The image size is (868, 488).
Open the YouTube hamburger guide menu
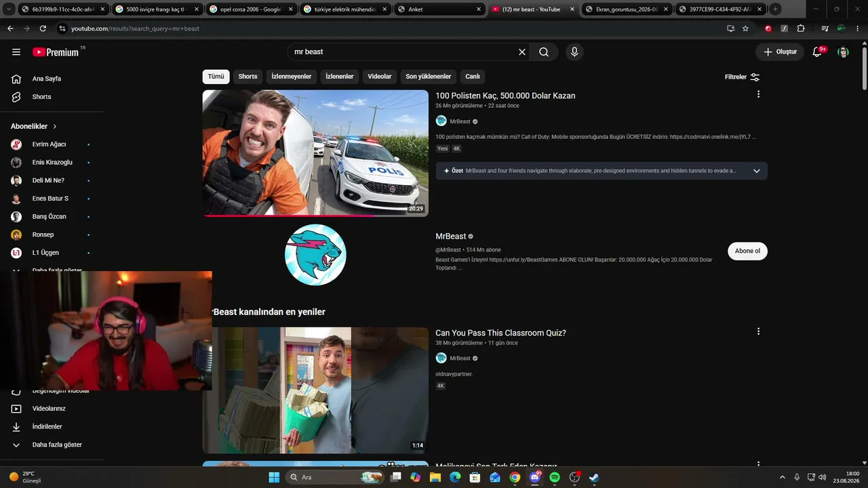16,52
